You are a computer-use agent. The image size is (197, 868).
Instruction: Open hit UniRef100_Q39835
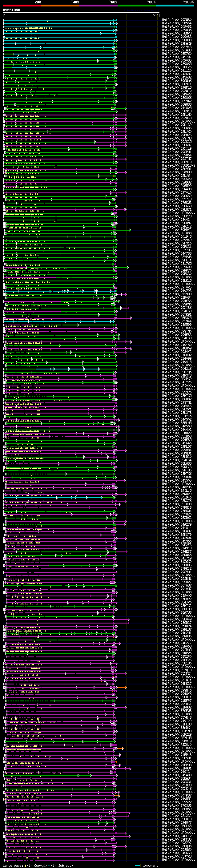[177, 30]
